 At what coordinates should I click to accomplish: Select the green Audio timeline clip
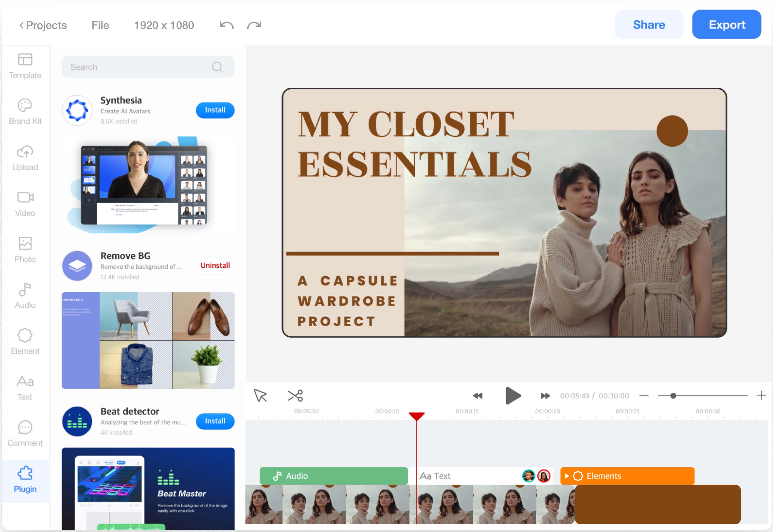click(334, 476)
